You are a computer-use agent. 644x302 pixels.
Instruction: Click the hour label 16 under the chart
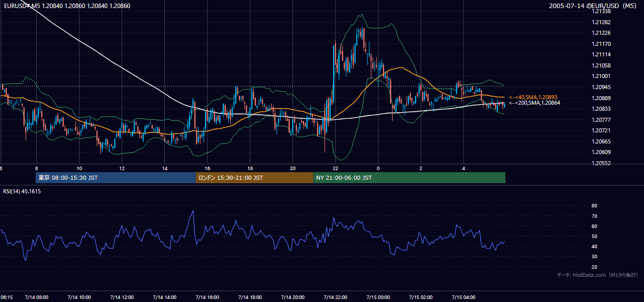pos(207,169)
